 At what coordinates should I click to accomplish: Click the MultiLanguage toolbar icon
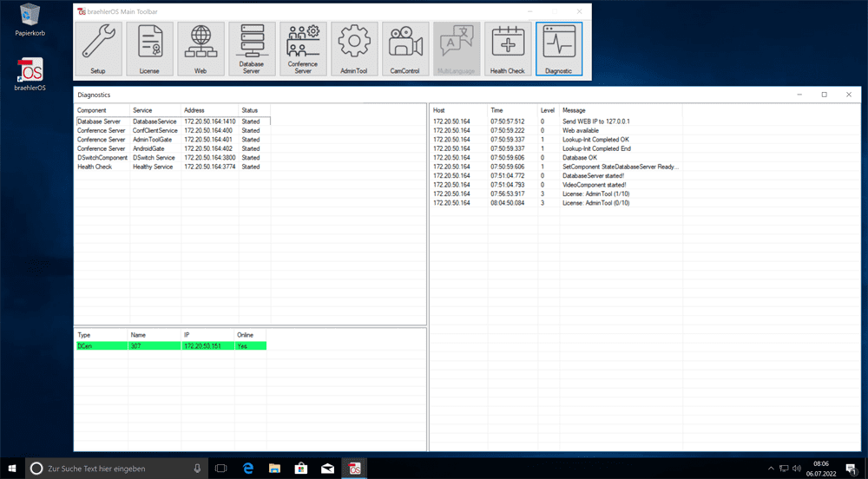[457, 49]
